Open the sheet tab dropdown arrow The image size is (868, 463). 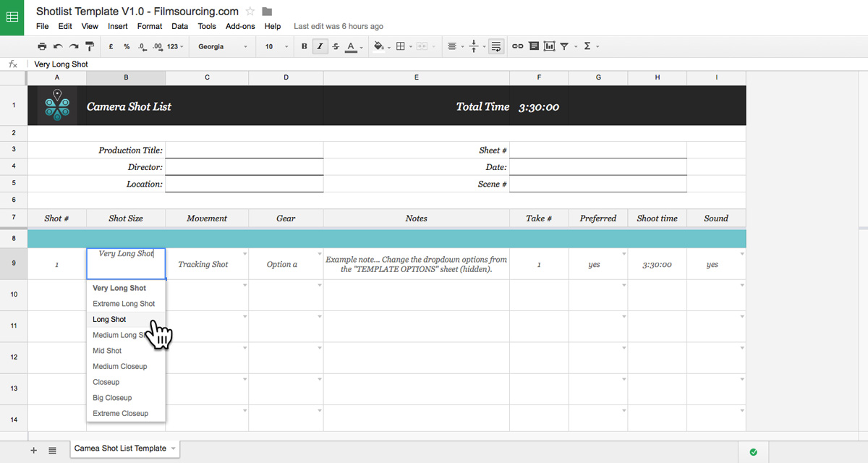(173, 449)
